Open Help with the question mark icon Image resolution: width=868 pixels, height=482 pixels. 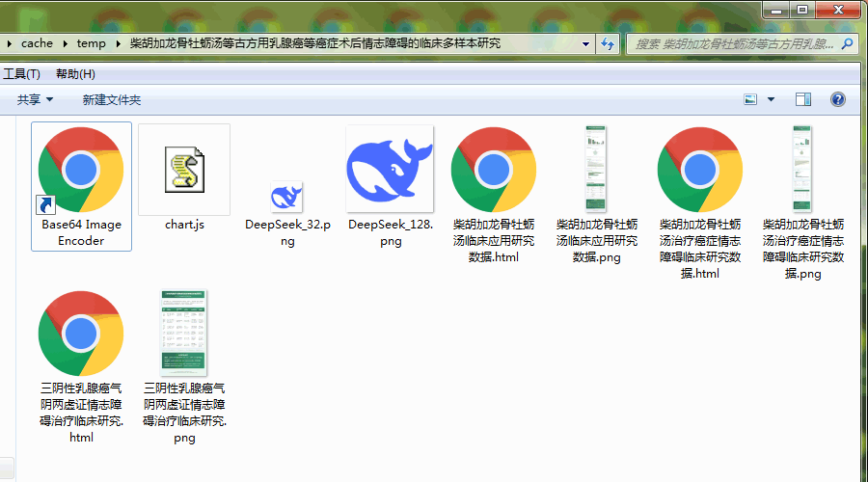pos(837,99)
